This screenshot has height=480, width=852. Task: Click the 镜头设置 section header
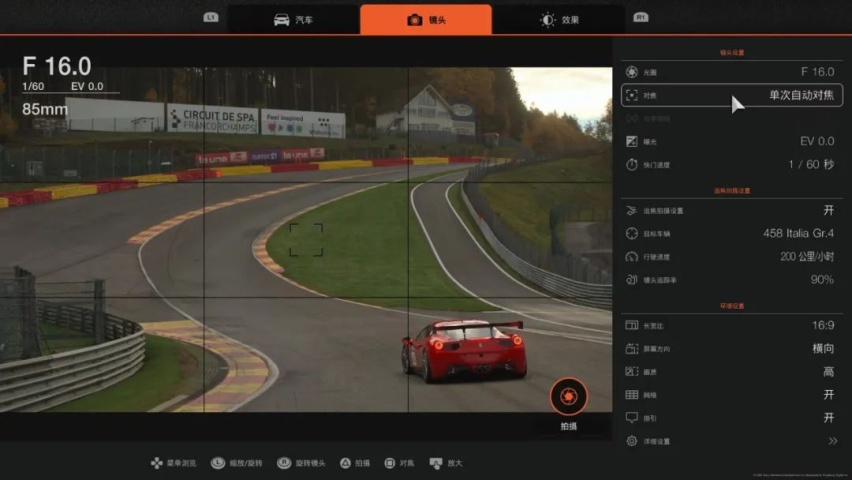pos(732,53)
